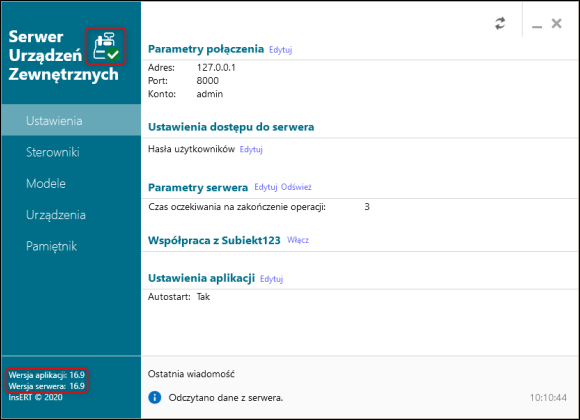Click the Autostart Tak value

pos(203,297)
